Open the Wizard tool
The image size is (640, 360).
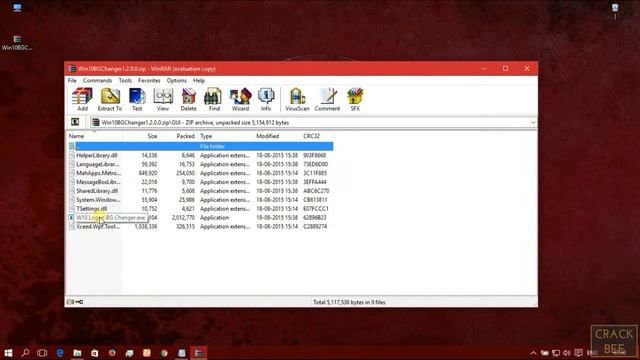coord(240,100)
